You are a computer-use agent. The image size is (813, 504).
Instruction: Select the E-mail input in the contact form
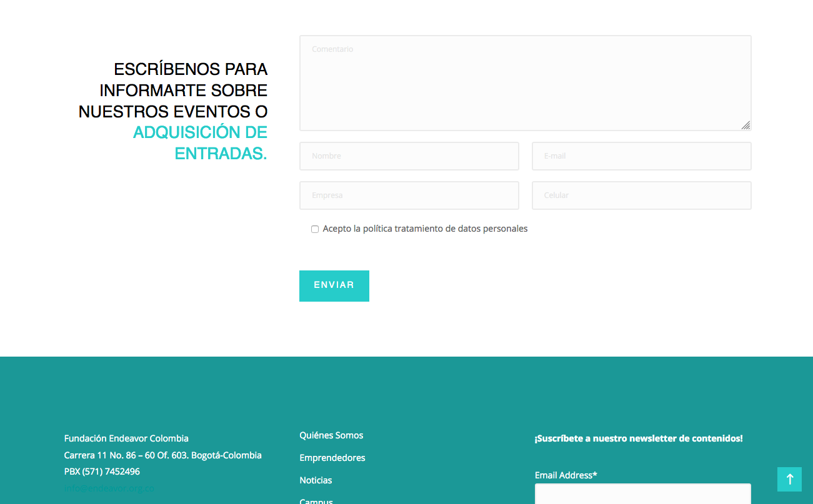[x=641, y=156]
